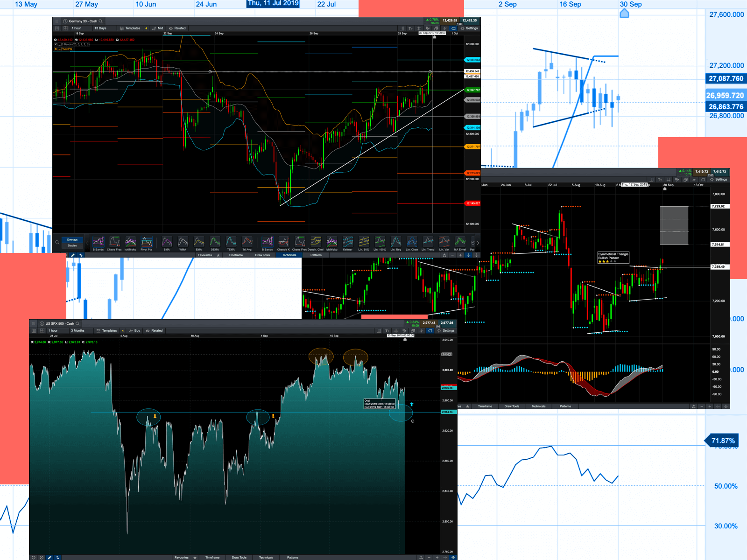Screen dimensions: 747x560
Task: Open the Patterns tab
Action: tap(317, 255)
